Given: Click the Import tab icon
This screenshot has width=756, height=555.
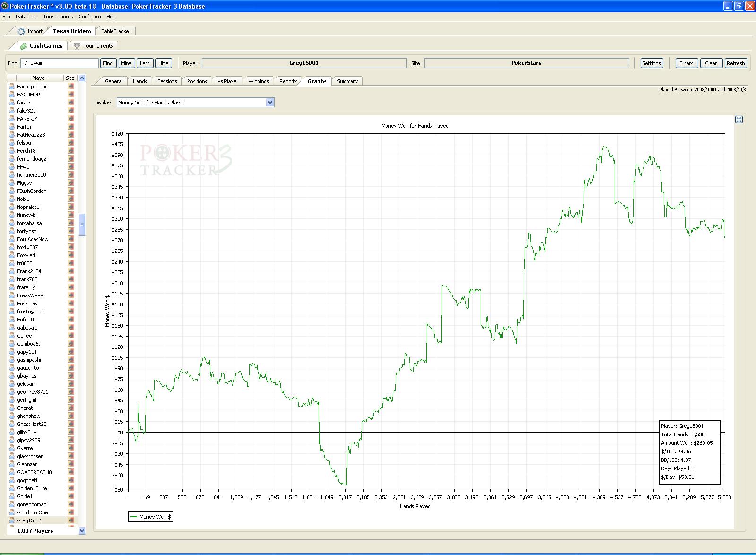Looking at the screenshot, I should click(x=21, y=31).
